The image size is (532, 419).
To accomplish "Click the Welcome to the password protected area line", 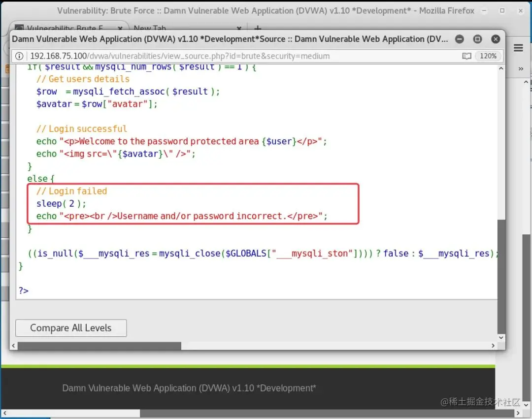I will (181, 141).
